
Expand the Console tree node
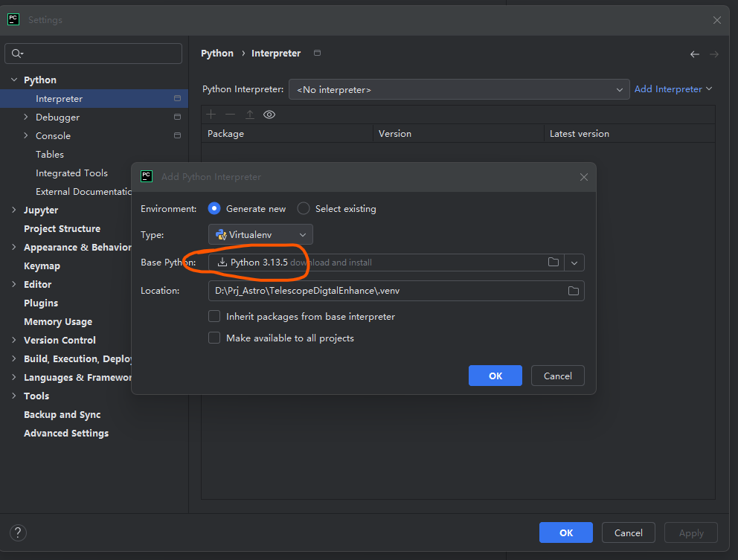(x=26, y=135)
